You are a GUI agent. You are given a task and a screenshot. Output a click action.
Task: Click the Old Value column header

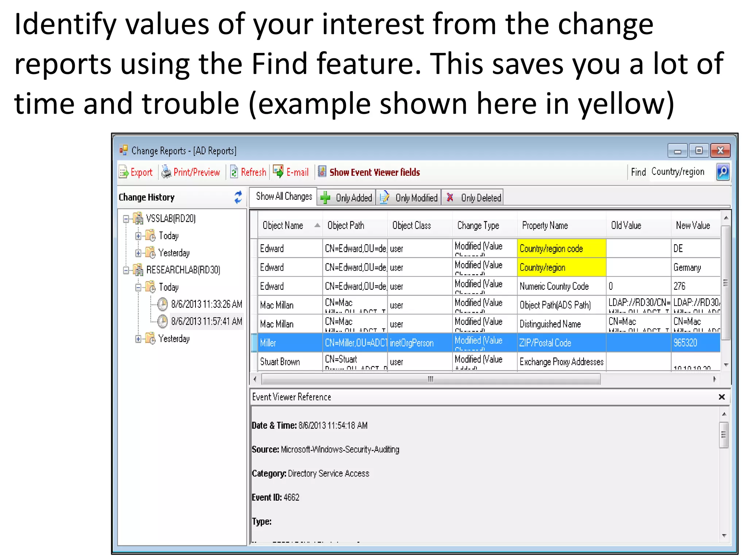pos(639,225)
